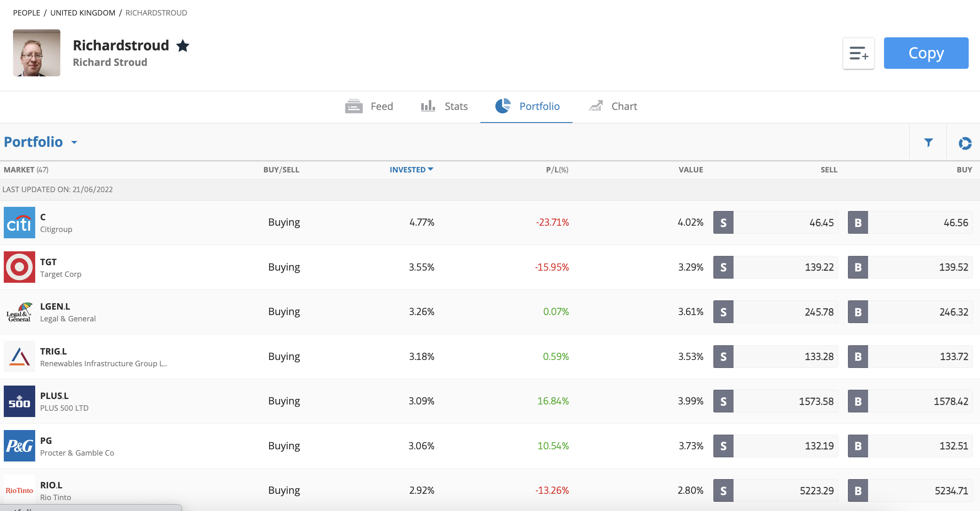Click the Citigroup logo icon

click(19, 222)
